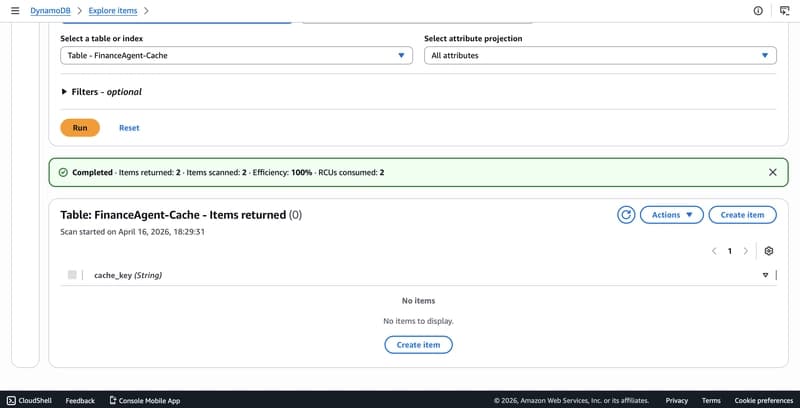This screenshot has height=408, width=800.
Task: Open the hamburger navigation menu
Action: coord(15,11)
